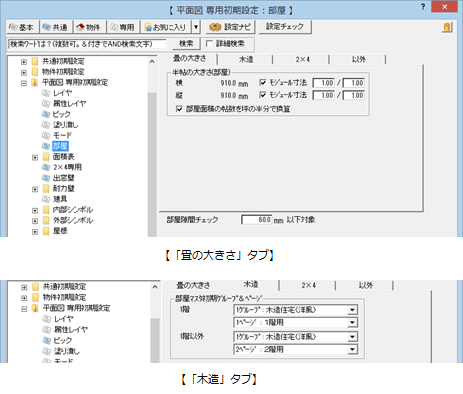Click the 部屋隙間チェック value field
This screenshot has height=394, width=463.
click(256, 220)
